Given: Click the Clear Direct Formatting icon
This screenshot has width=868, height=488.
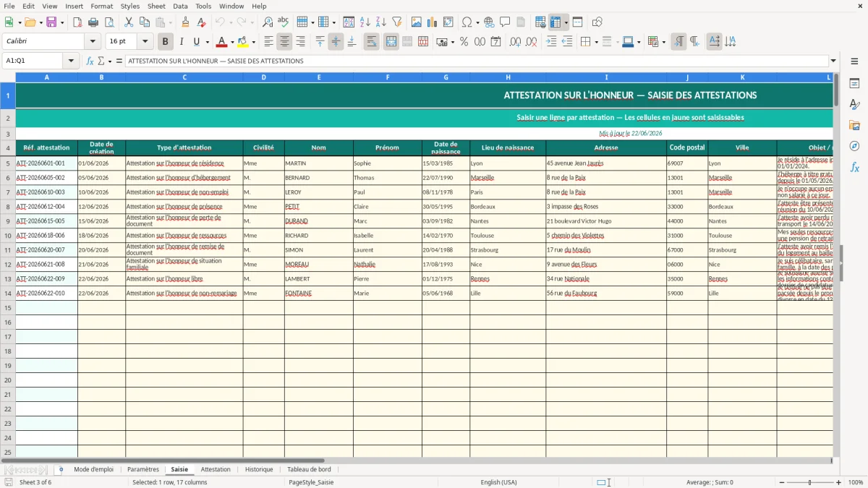Looking at the screenshot, I should pos(202,22).
